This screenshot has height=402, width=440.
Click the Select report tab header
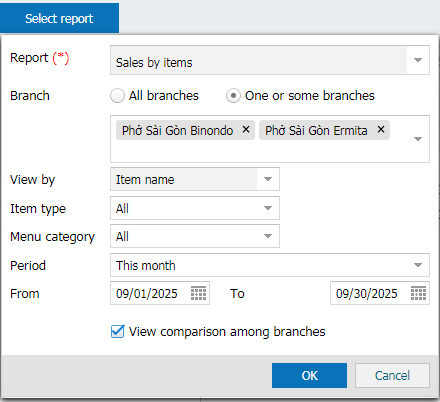59,18
